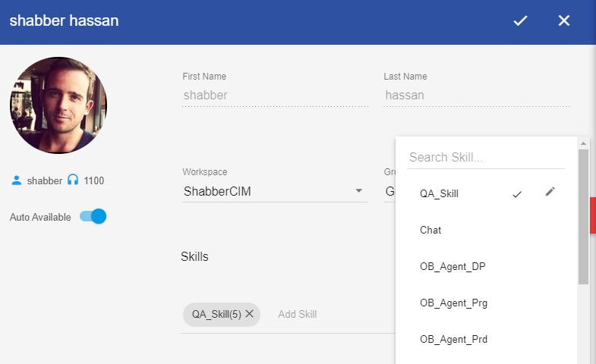Click the First Name field

click(x=275, y=96)
